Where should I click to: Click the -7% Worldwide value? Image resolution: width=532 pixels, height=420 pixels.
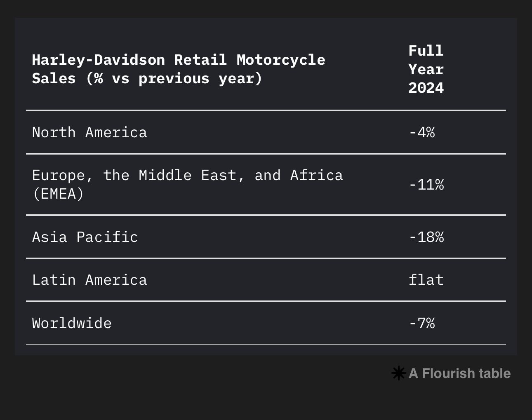[421, 323]
